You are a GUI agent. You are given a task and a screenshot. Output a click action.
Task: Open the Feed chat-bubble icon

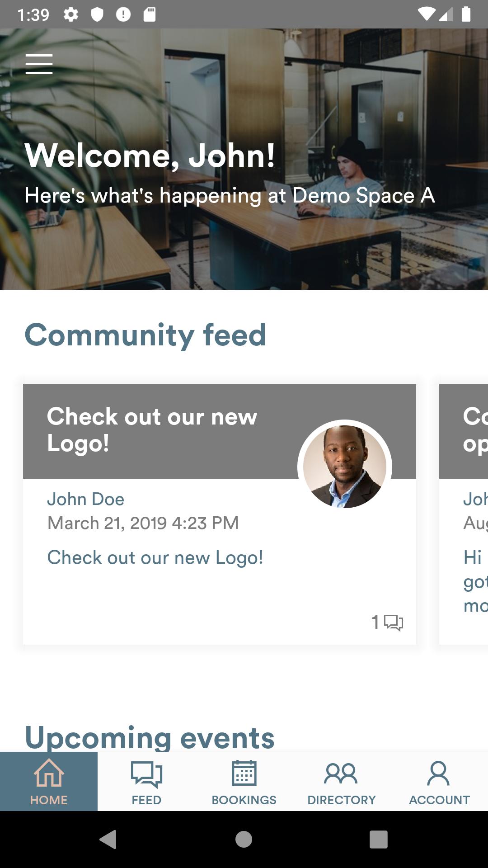[146, 774]
